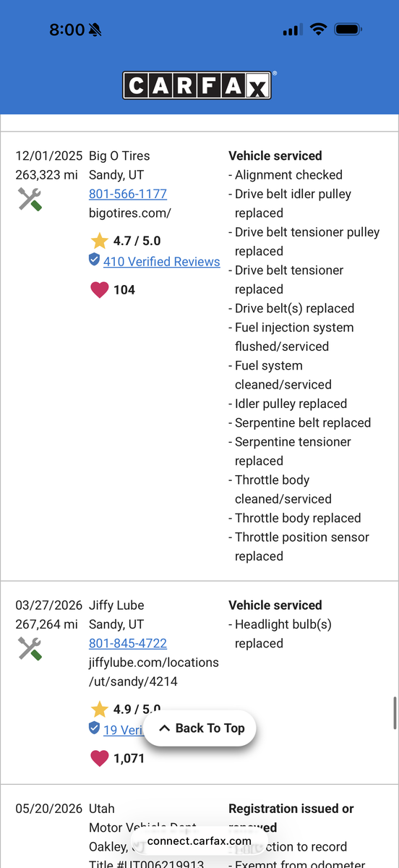This screenshot has width=399, height=868.
Task: Tap the silent bell icon beside the time
Action: tap(95, 30)
